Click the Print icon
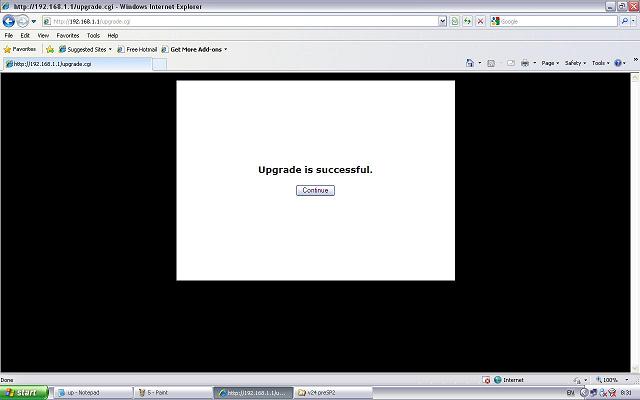This screenshot has height=400, width=640. point(525,63)
